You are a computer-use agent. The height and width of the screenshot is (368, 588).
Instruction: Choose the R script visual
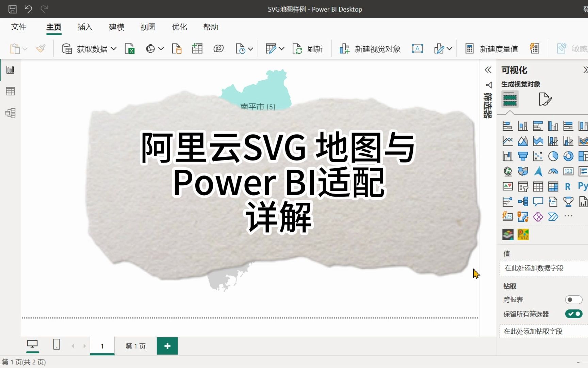pyautogui.click(x=568, y=187)
